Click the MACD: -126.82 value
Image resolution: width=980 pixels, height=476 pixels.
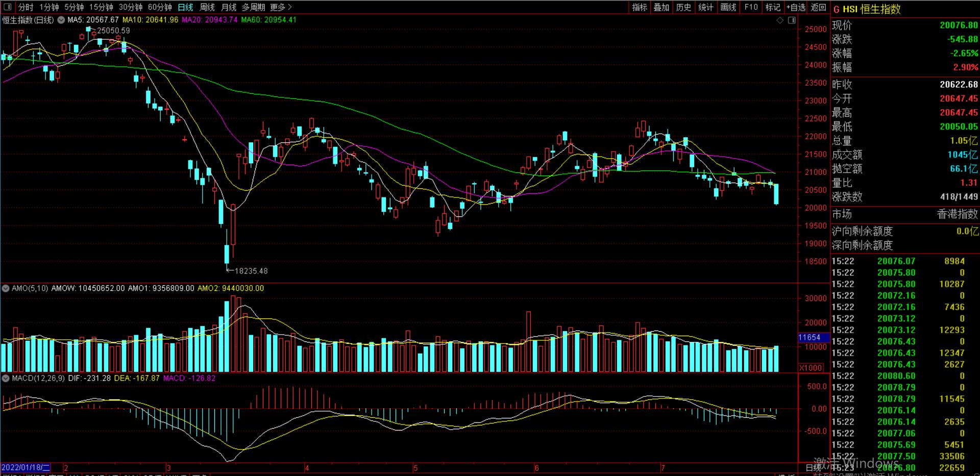point(189,379)
